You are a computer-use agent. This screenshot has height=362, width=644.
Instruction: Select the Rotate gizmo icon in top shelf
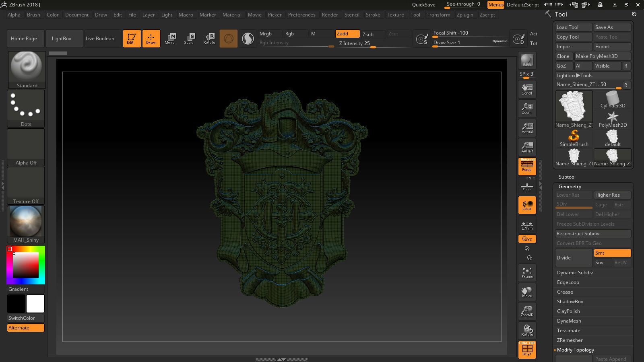(x=209, y=39)
